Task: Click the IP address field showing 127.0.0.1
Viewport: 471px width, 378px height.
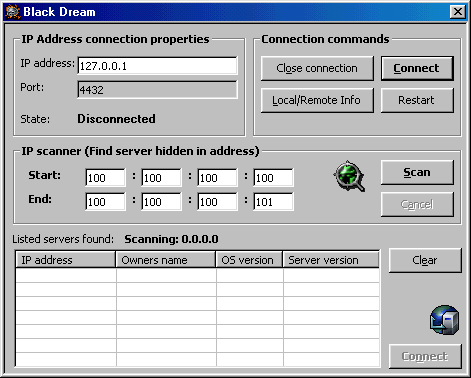Action: (x=157, y=65)
